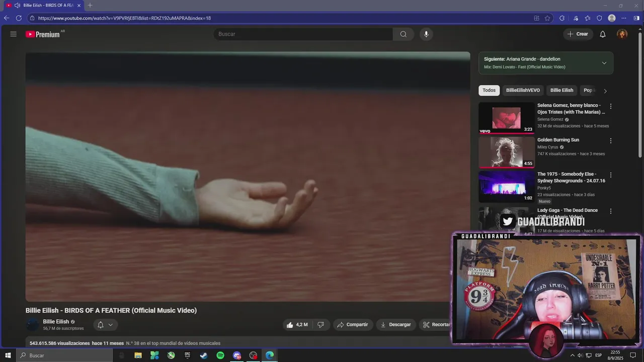
Task: Select the Pop filter chip
Action: [588, 90]
